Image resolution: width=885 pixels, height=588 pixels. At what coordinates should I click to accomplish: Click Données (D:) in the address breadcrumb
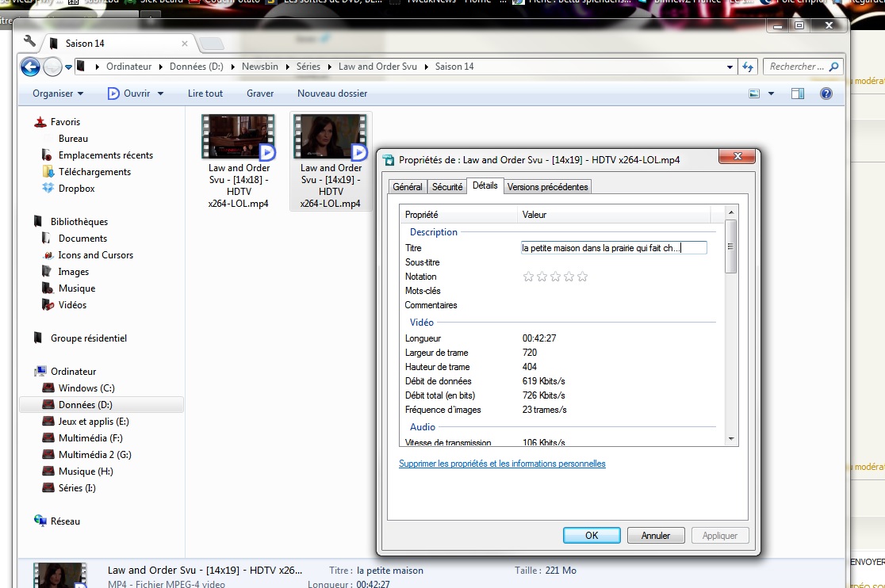pos(197,67)
